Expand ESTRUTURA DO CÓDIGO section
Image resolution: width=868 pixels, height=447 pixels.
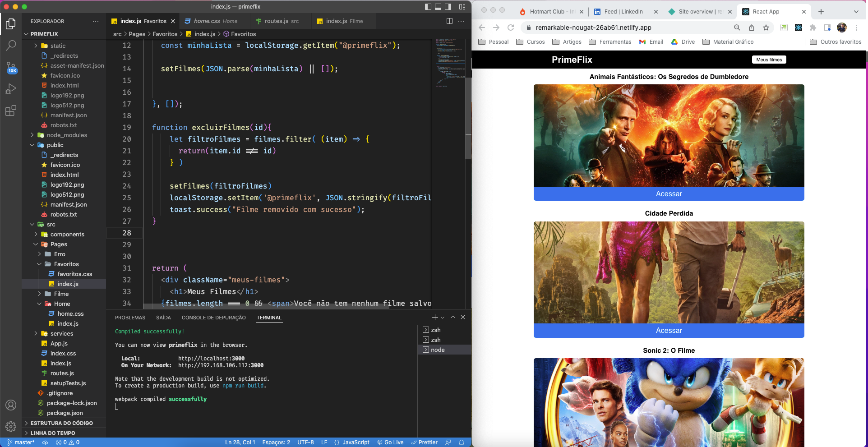click(64, 423)
